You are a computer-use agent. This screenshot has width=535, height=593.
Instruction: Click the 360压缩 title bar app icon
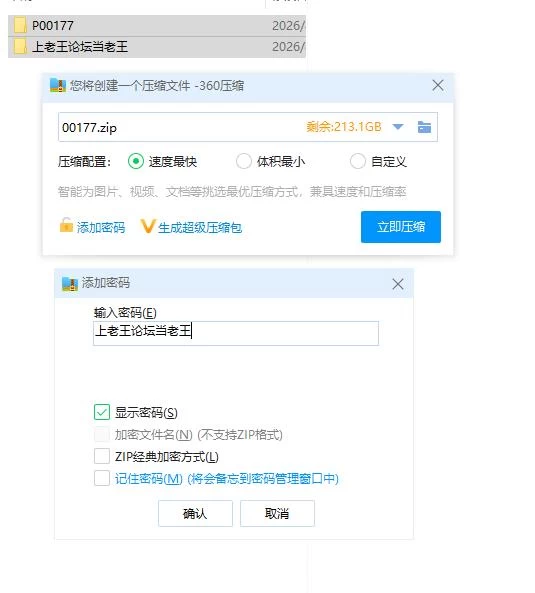[58, 85]
